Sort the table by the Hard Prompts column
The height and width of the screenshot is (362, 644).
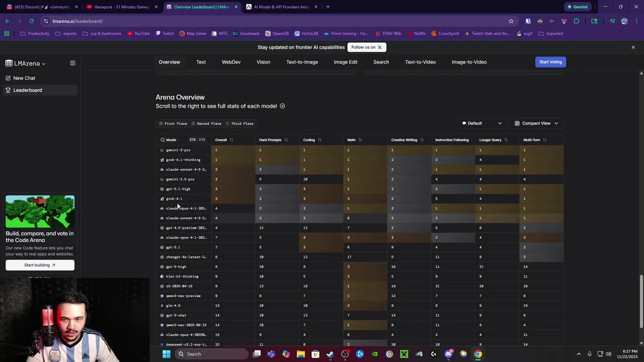(286, 140)
